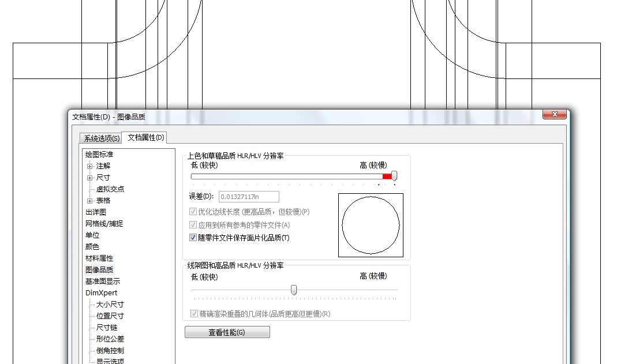Toggle 应用到所有参考的零件文件 checkbox

pos(193,224)
